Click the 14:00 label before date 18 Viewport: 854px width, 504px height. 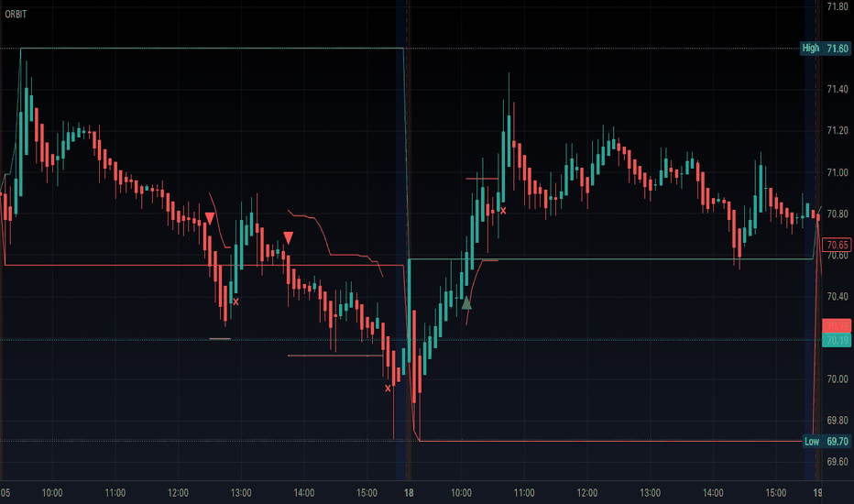click(304, 493)
